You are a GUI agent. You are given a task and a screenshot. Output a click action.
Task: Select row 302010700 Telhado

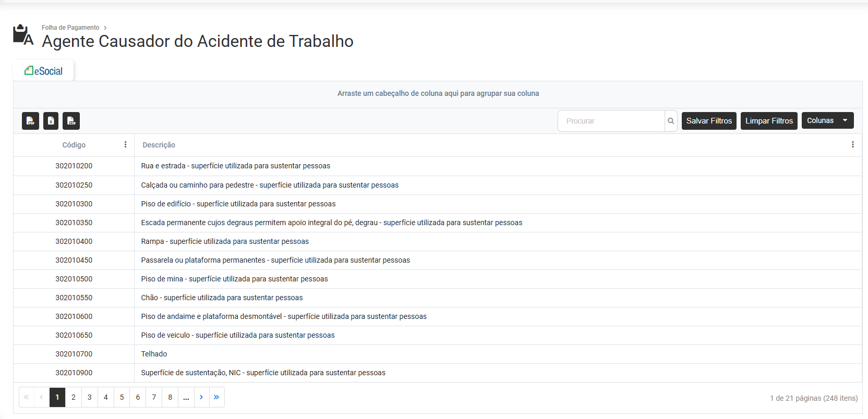438,354
